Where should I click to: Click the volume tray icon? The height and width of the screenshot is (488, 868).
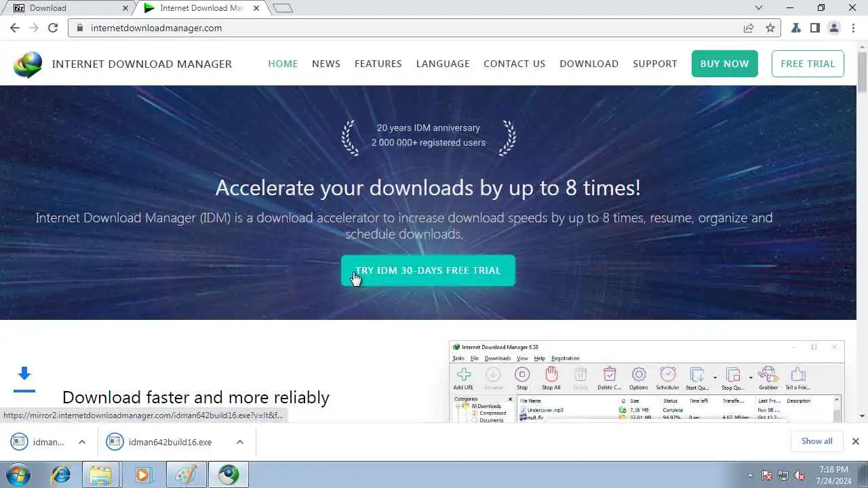tap(800, 475)
